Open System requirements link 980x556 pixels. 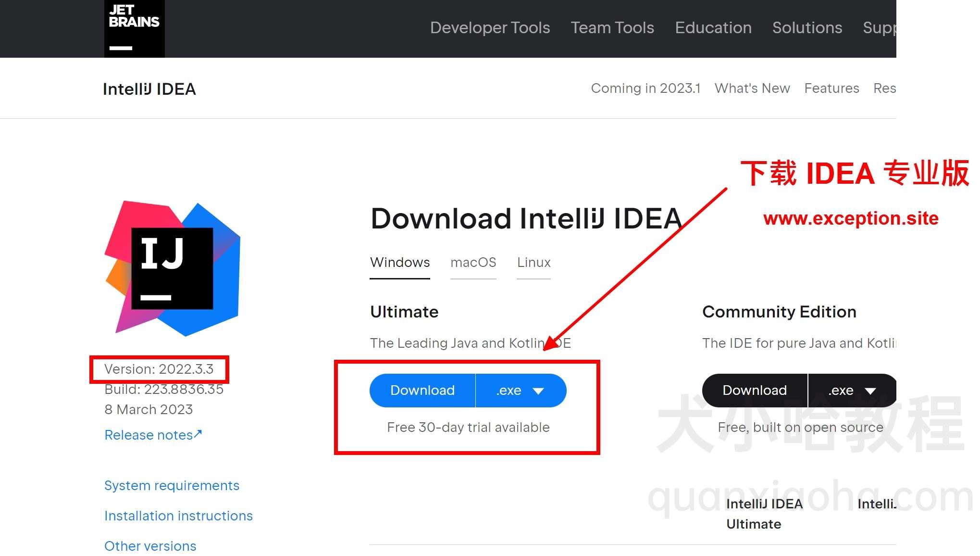[x=172, y=486]
